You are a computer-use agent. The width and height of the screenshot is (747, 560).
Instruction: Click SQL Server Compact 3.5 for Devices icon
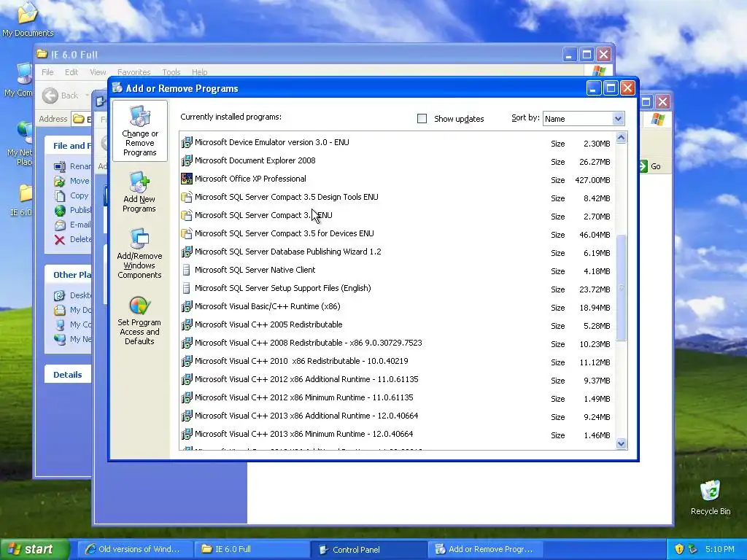tap(187, 234)
